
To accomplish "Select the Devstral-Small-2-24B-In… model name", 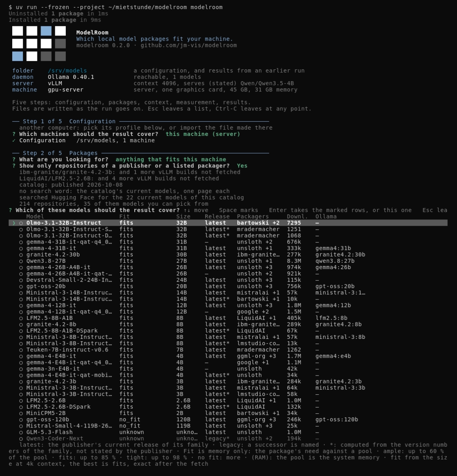I will [69, 280].
